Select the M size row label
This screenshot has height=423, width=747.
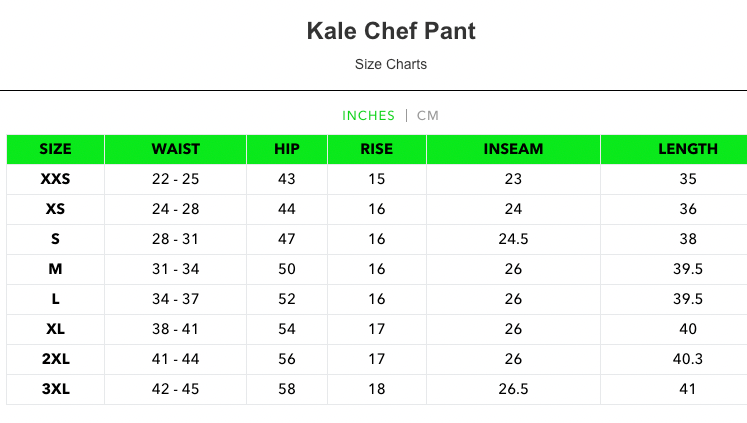55,270
